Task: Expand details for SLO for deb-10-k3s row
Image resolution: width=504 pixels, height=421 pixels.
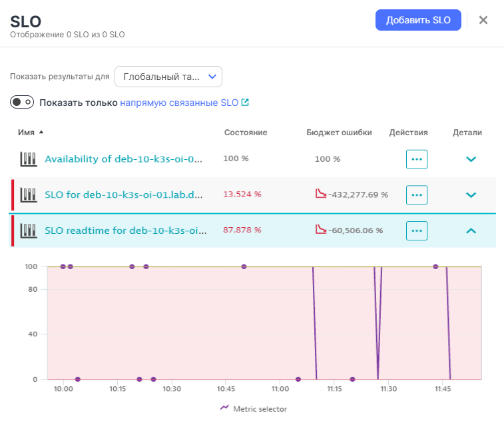Action: tap(471, 195)
